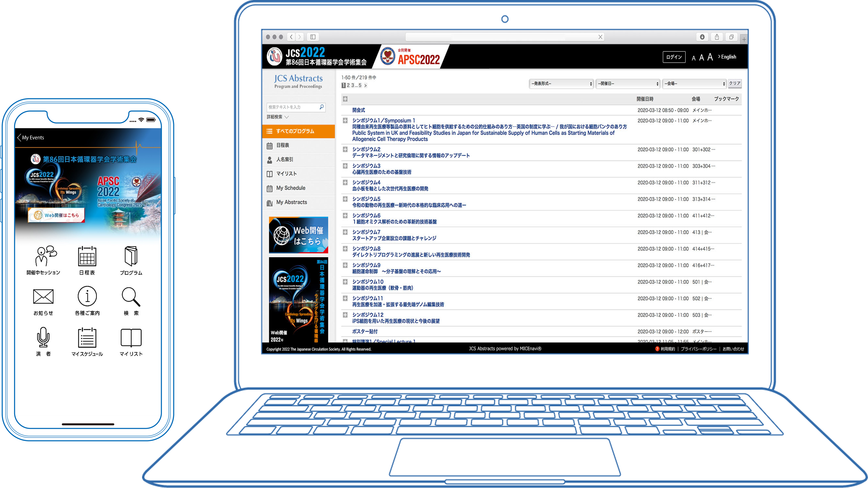Tap the Web開催はこちら banner on phone
This screenshot has width=868, height=488.
[x=56, y=215]
